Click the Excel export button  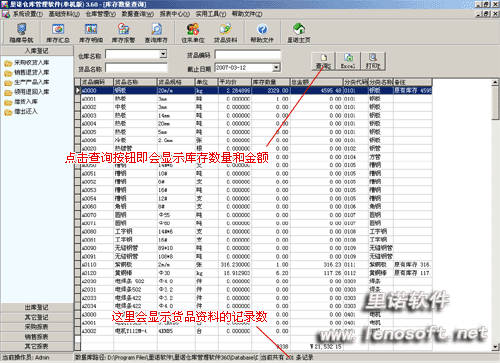348,61
